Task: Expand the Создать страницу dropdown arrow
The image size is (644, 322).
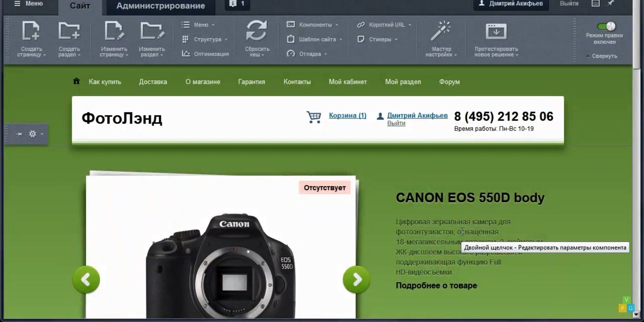Action: pyautogui.click(x=45, y=55)
